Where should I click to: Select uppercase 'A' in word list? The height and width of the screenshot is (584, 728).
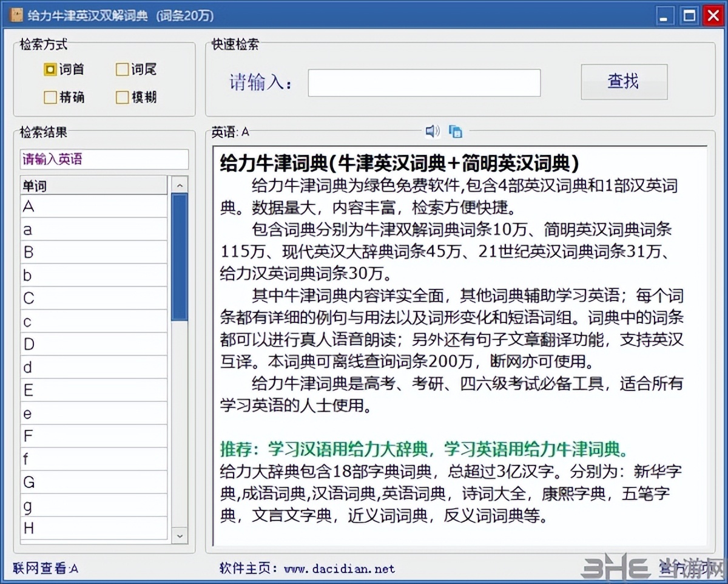pos(93,206)
